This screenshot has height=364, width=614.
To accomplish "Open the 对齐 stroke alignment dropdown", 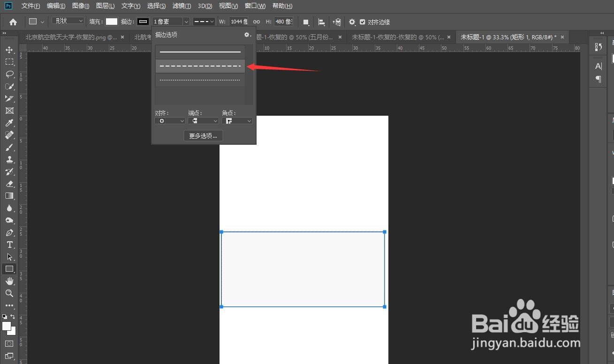I will tap(170, 121).
